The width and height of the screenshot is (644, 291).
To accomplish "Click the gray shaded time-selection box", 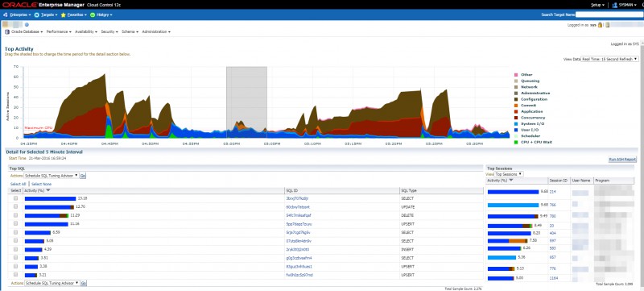I will tap(247, 102).
